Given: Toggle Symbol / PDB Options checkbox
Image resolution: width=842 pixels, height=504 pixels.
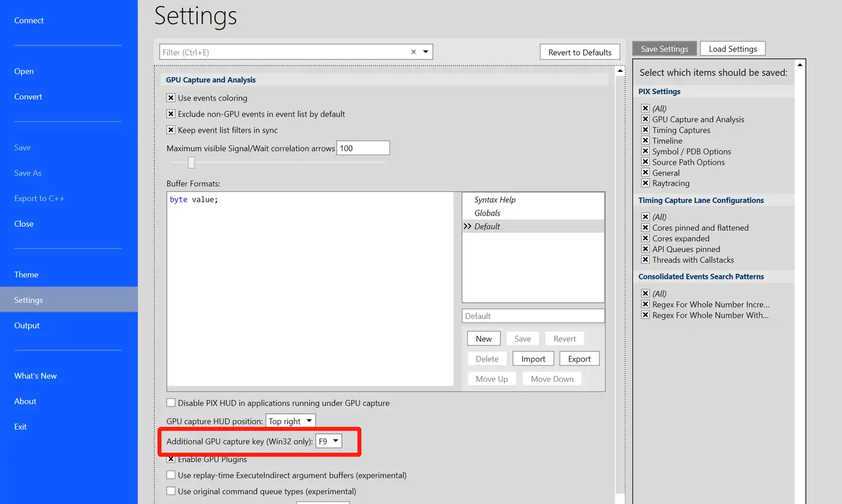Looking at the screenshot, I should pos(646,151).
